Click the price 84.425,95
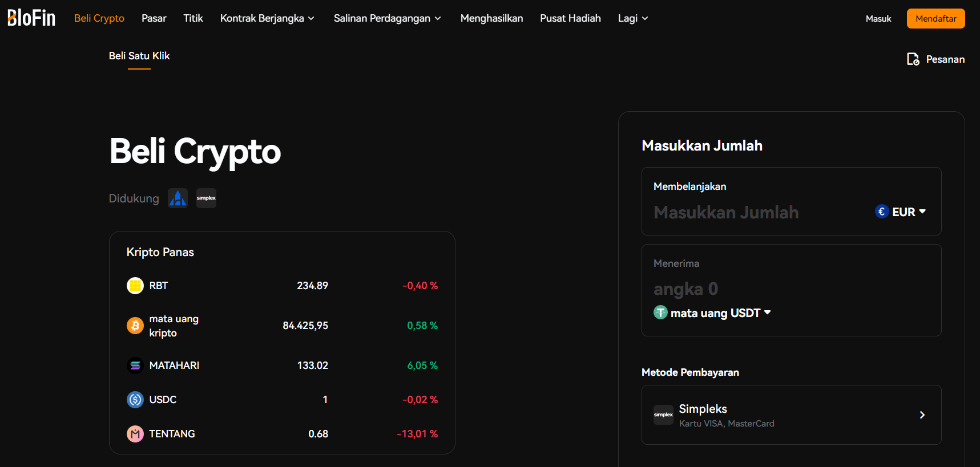The width and height of the screenshot is (980, 467). click(x=305, y=326)
